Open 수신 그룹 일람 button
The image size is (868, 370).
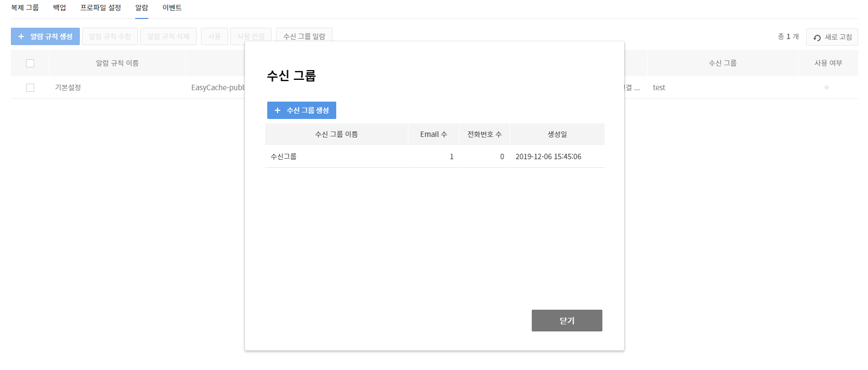pyautogui.click(x=304, y=36)
